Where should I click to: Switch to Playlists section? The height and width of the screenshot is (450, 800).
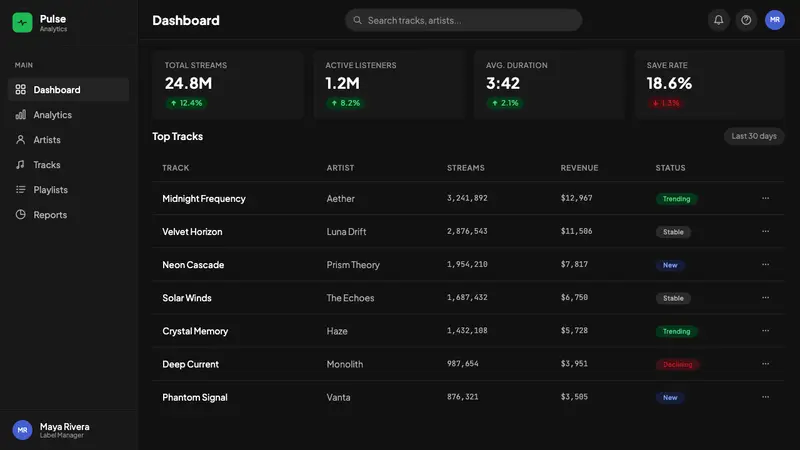tap(68, 190)
